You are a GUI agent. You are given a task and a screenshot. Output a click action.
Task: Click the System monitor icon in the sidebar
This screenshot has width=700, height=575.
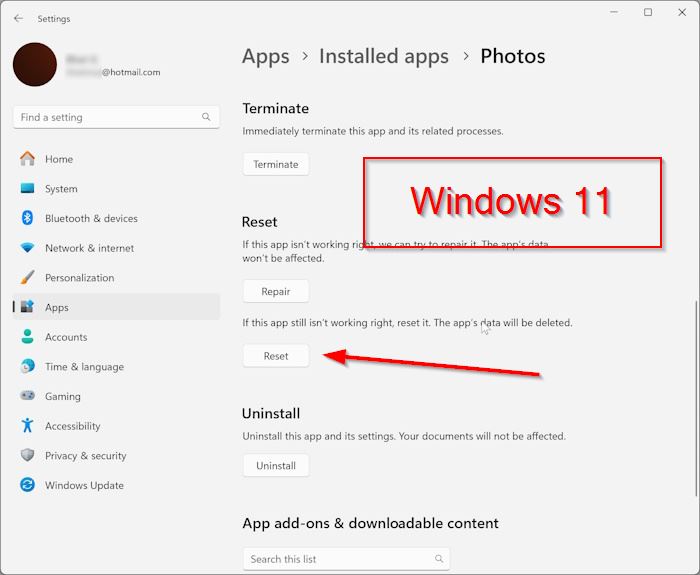coord(27,188)
